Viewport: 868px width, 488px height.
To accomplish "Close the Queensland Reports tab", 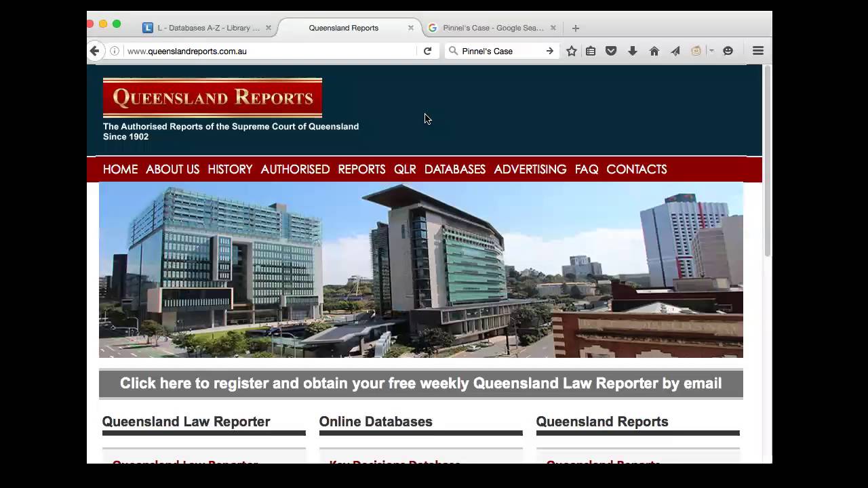I will pos(411,28).
